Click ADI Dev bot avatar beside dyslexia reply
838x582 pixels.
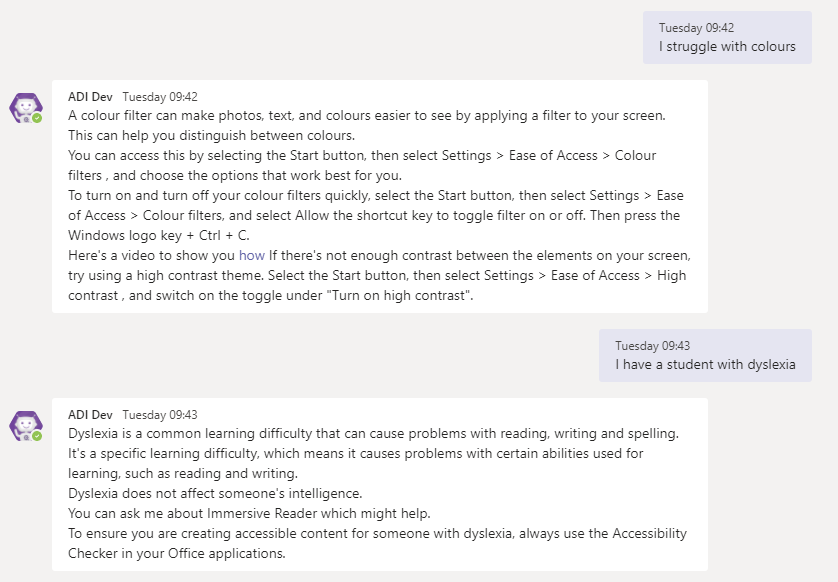[25, 424]
